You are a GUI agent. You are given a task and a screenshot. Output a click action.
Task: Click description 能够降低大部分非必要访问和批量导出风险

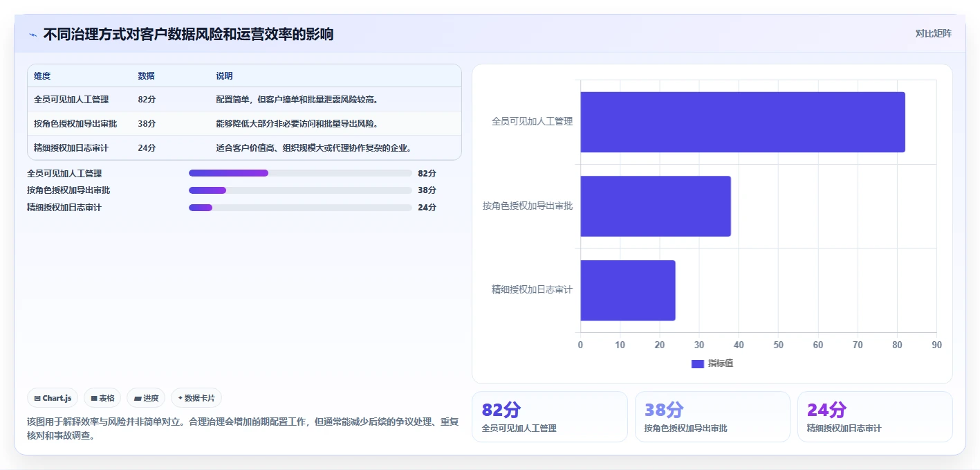(x=299, y=124)
